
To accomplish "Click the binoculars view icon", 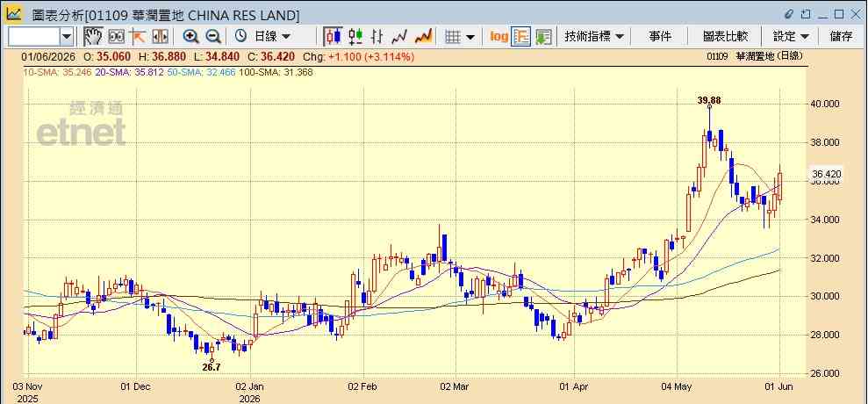I will point(116,37).
